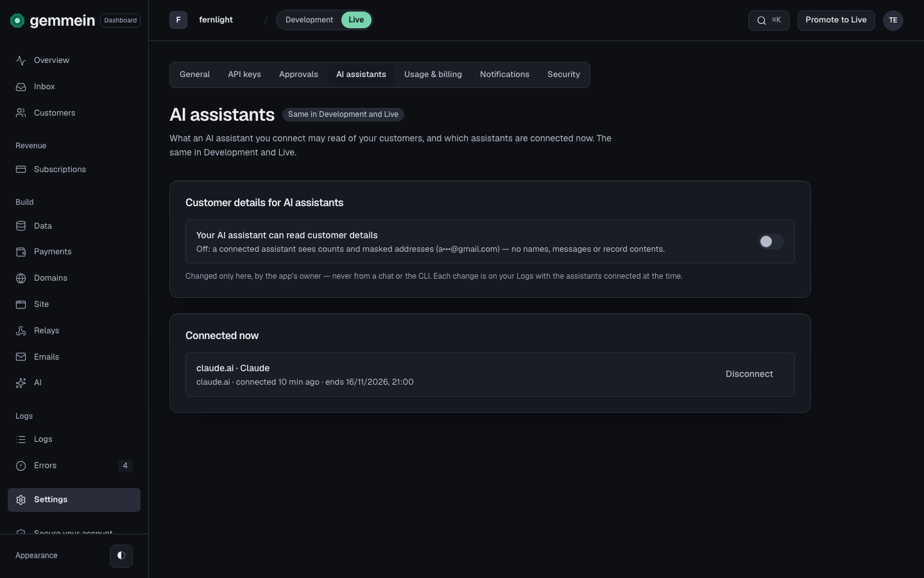
Task: Click the Logs list icon
Action: tap(21, 439)
